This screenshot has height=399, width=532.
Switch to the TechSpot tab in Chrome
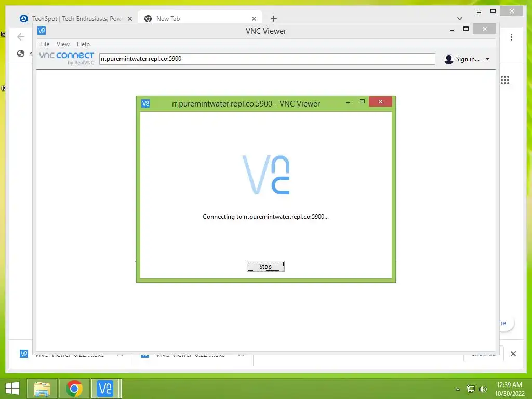pos(76,19)
